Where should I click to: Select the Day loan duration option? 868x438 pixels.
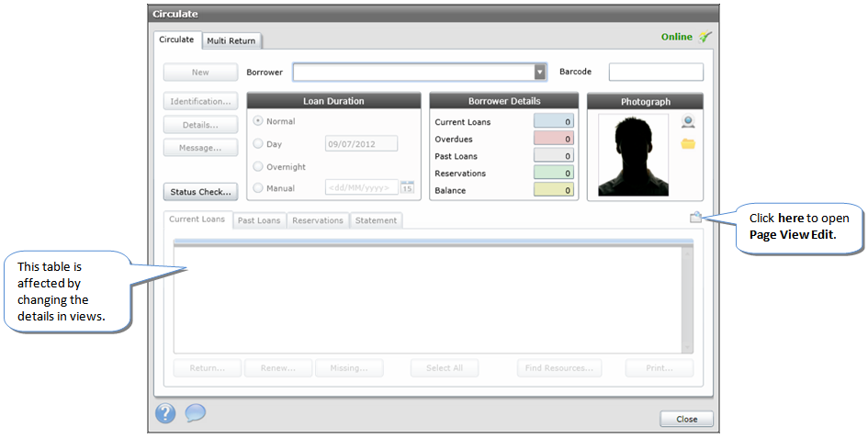[x=258, y=144]
